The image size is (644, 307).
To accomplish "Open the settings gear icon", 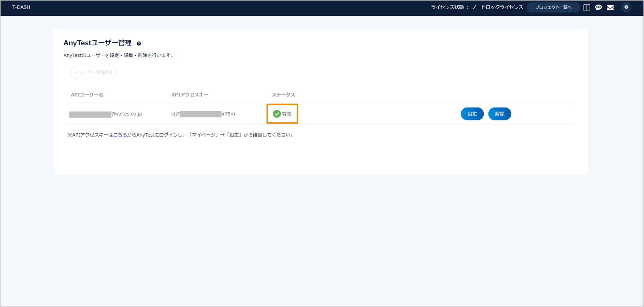I will [626, 7].
